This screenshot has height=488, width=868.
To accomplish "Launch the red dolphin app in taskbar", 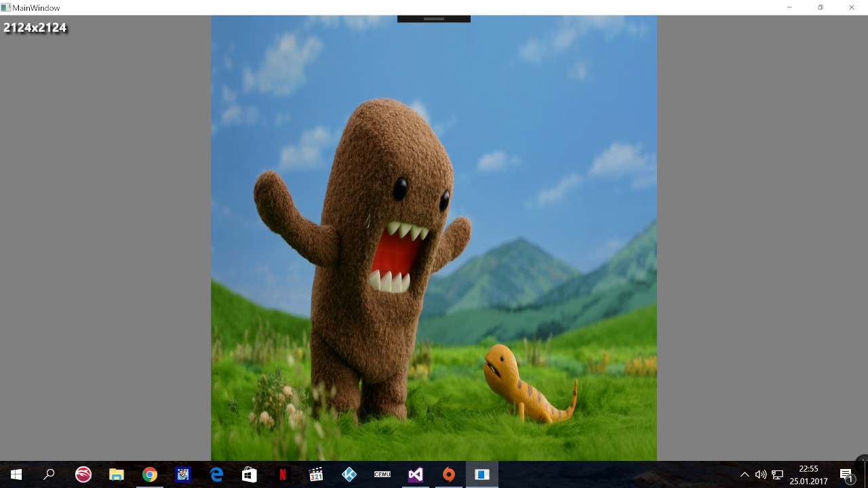I will pos(83,474).
